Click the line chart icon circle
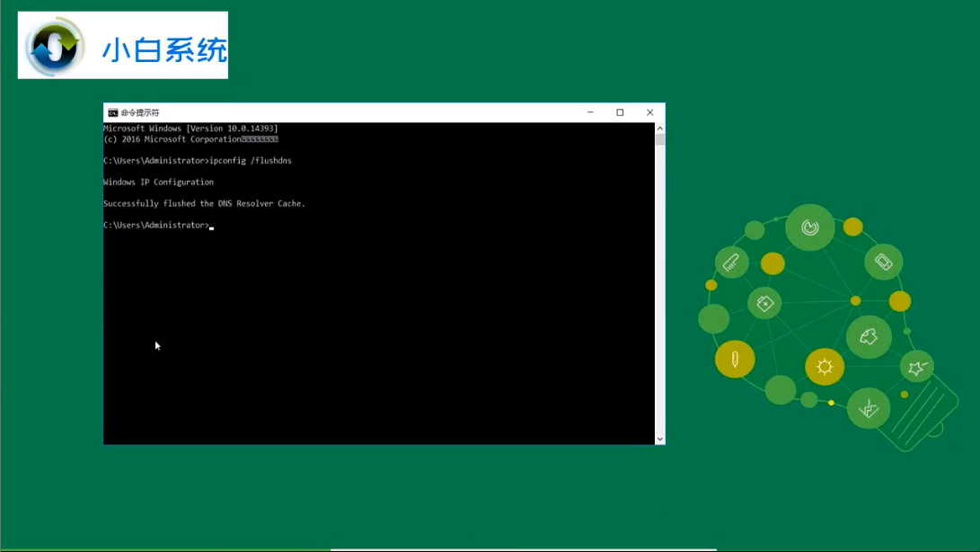980x552 pixels. pos(869,409)
